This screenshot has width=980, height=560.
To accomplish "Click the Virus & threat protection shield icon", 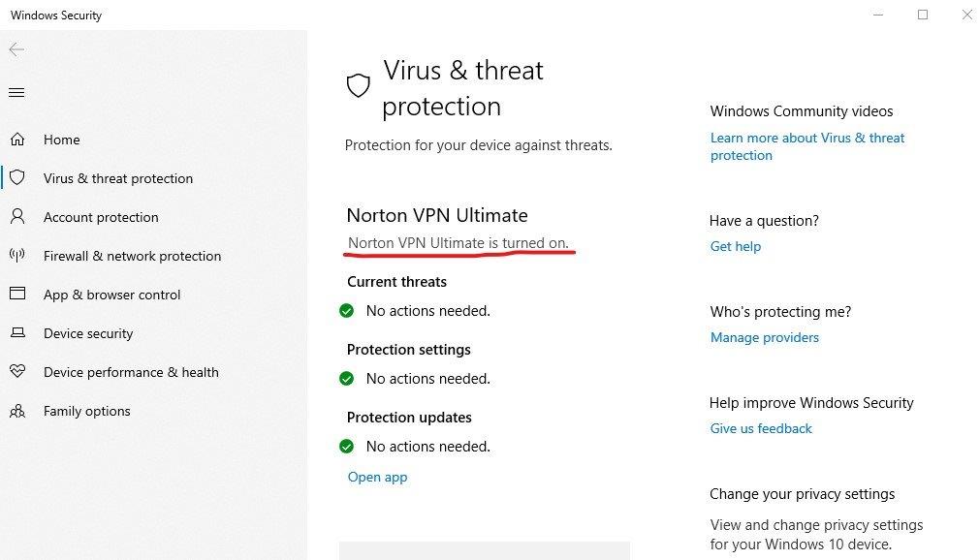I will click(17, 178).
